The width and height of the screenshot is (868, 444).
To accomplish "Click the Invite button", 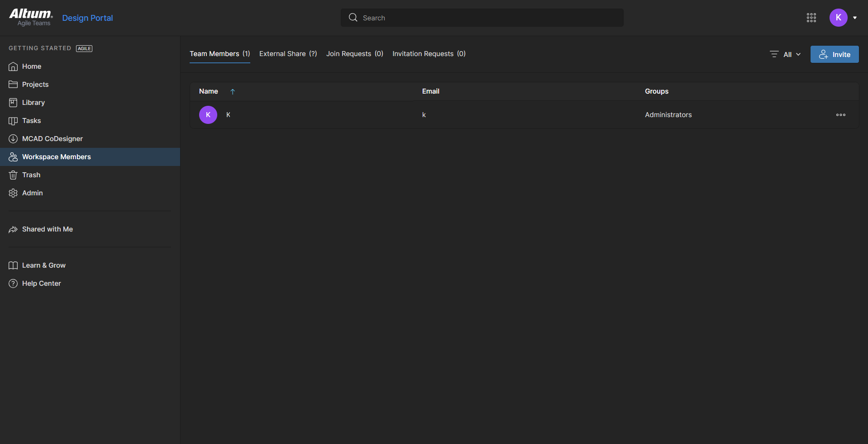I will point(835,54).
